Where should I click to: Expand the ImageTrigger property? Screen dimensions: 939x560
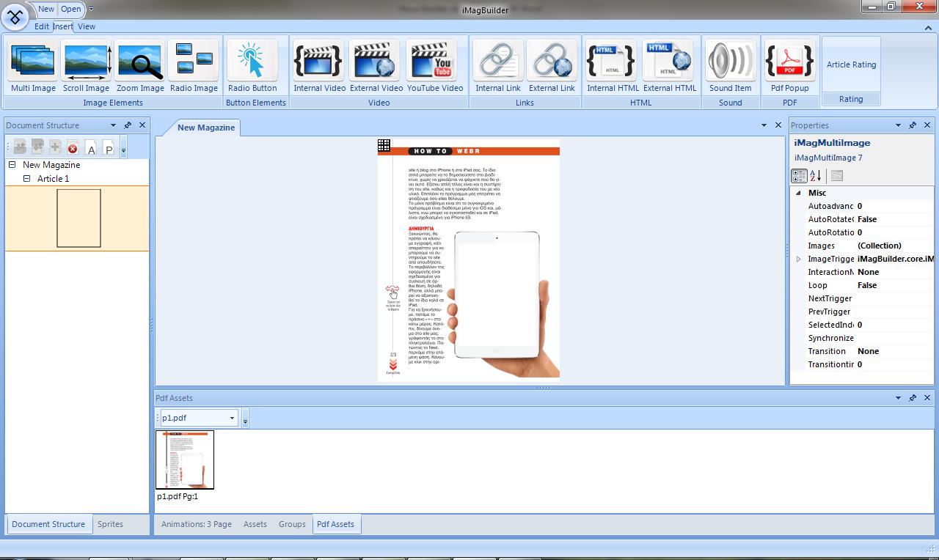[799, 259]
